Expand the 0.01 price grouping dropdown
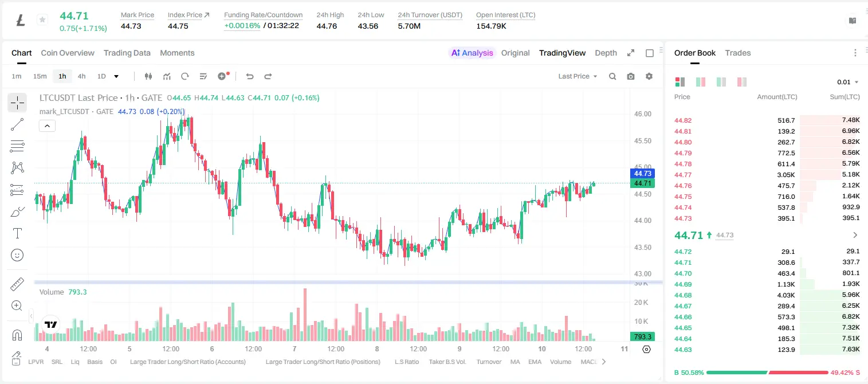 pos(847,82)
